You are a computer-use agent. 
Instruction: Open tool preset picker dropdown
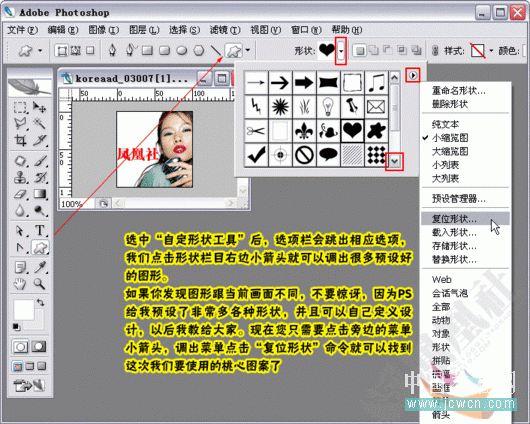pyautogui.click(x=40, y=51)
